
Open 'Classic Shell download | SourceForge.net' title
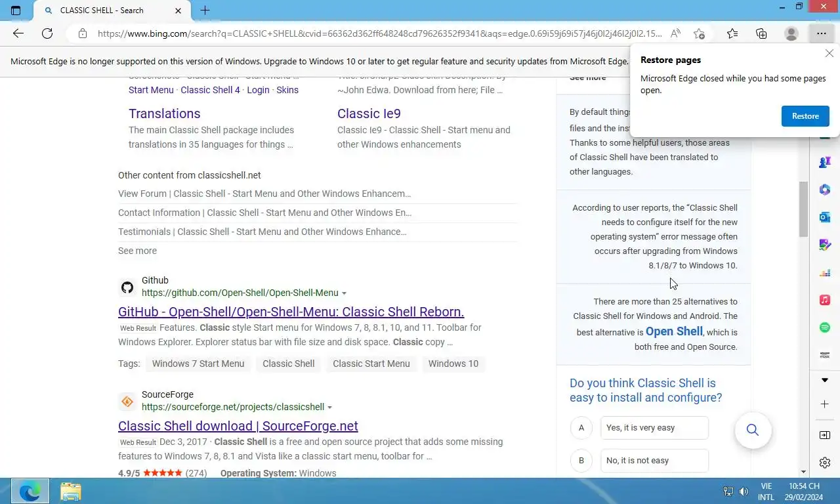pyautogui.click(x=238, y=426)
